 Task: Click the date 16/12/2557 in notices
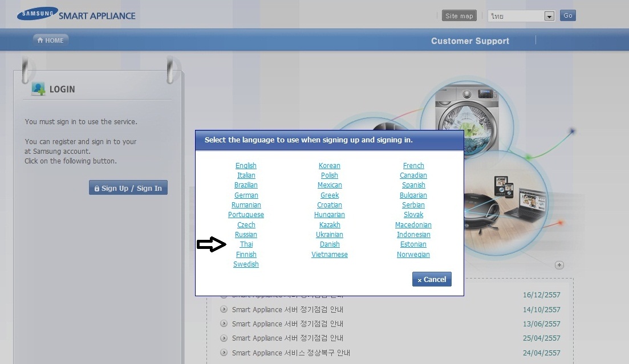tap(542, 295)
